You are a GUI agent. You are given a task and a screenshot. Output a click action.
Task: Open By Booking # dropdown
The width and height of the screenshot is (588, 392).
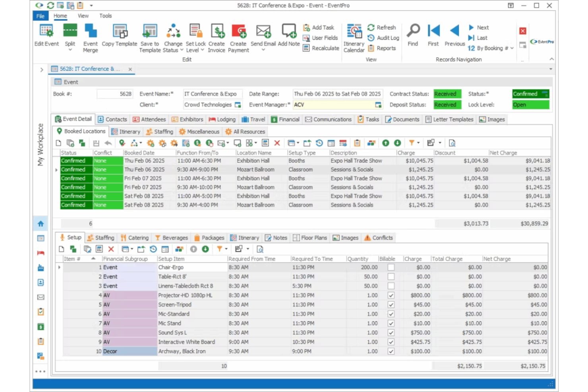point(512,48)
